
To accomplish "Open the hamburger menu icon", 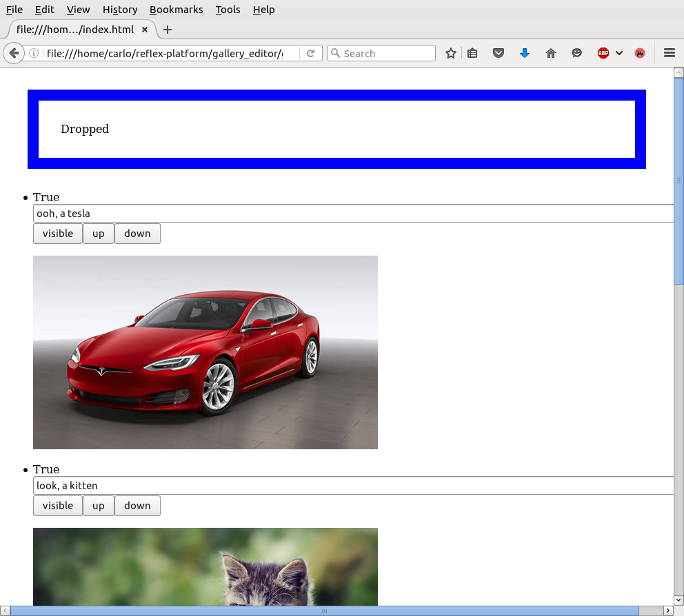I will (x=670, y=53).
